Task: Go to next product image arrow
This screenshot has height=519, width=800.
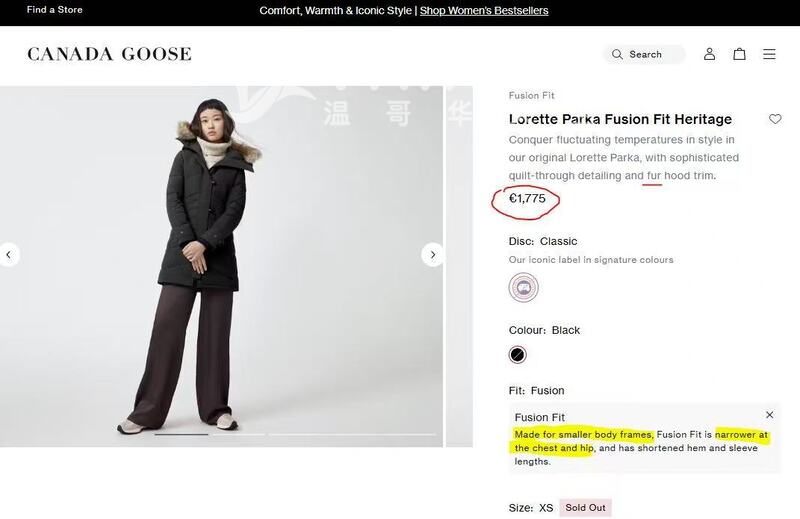Action: [432, 255]
